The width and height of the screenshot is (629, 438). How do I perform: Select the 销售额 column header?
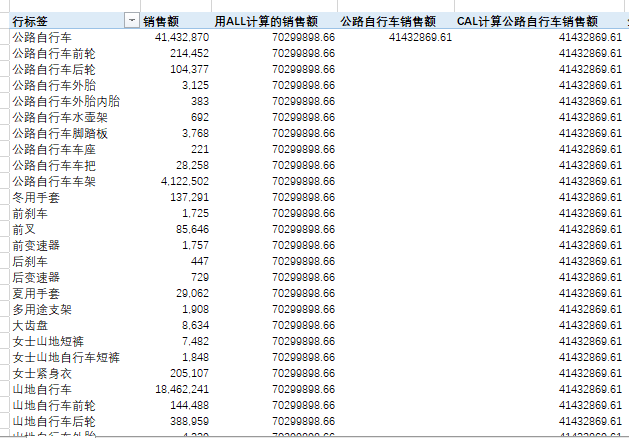[161, 21]
